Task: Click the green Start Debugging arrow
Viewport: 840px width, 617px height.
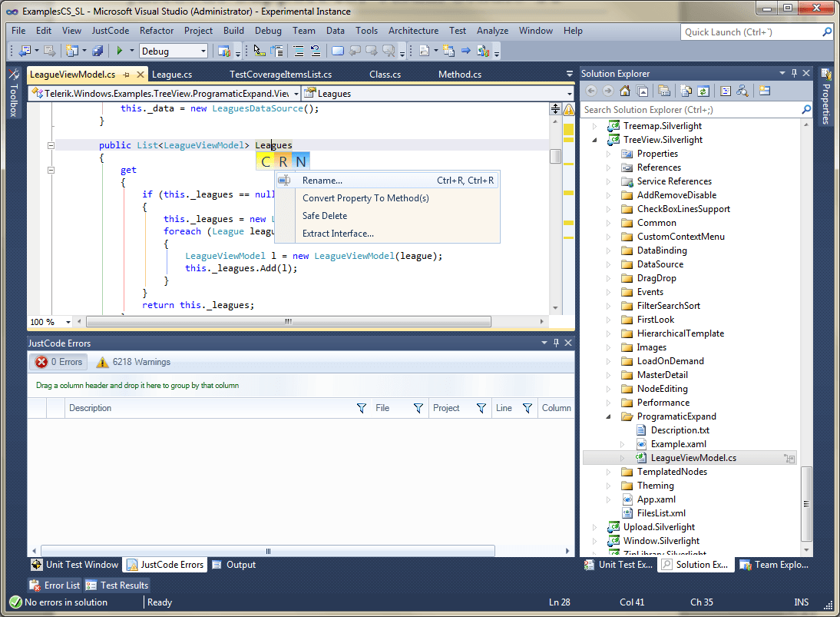Action: click(119, 51)
